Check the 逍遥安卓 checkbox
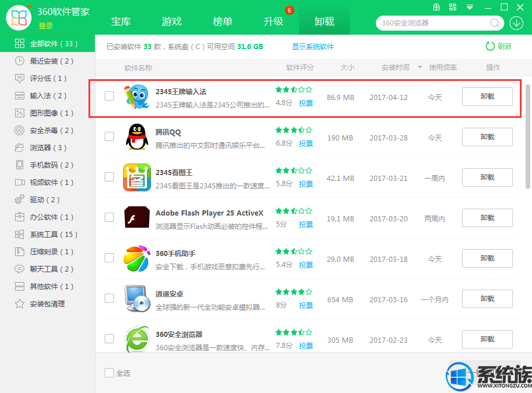 pos(109,298)
